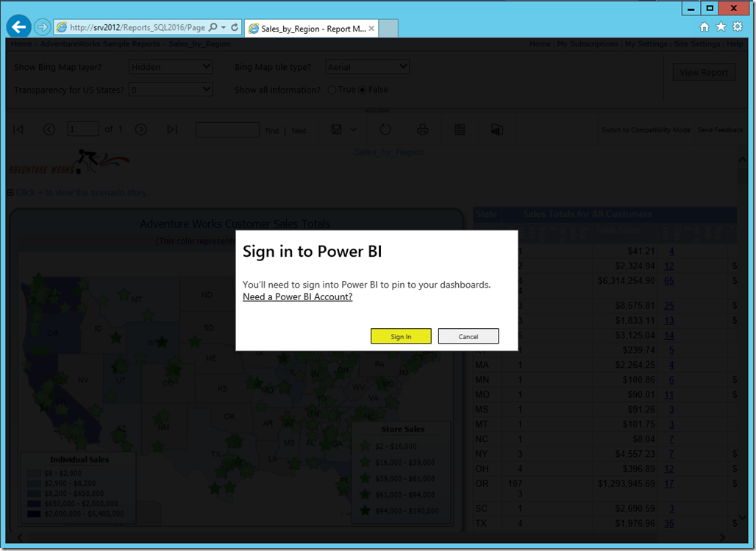756x551 pixels.
Task: Click $650,000 - $2,000,000 legend swatch
Action: [34, 504]
